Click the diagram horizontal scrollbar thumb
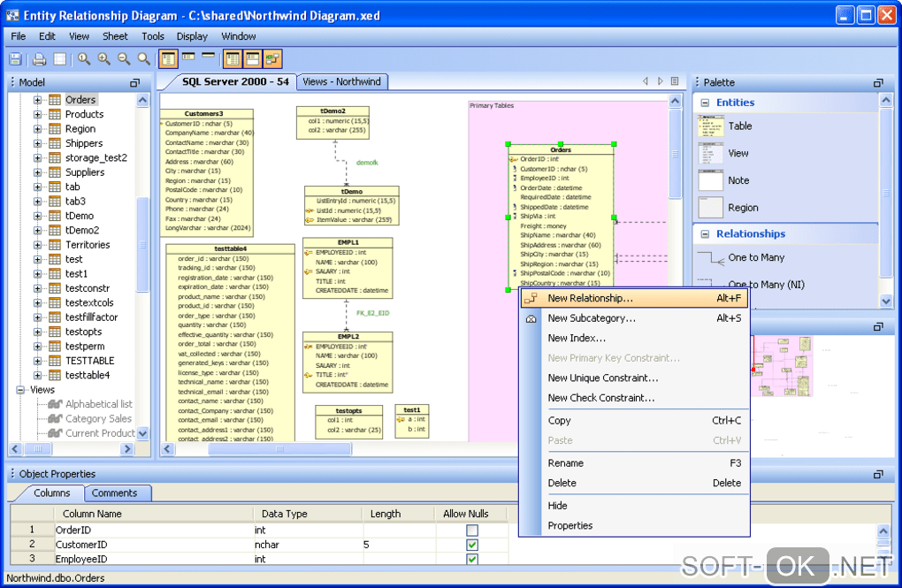 tap(279, 449)
